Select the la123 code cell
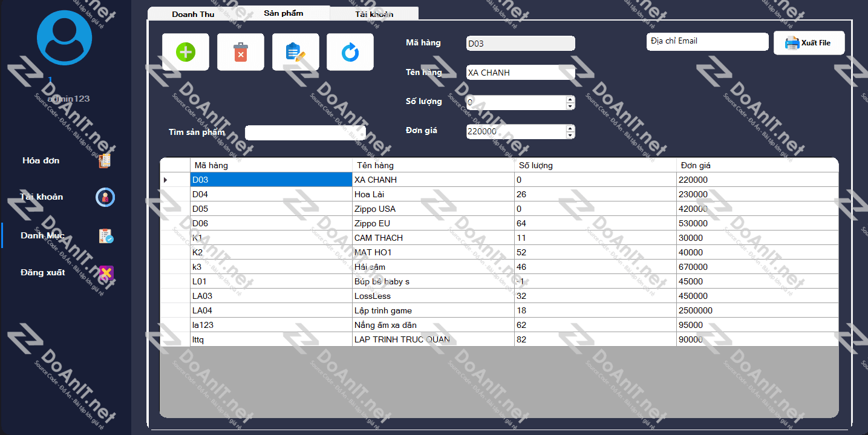Viewport: 868px width, 435px height. (x=271, y=325)
